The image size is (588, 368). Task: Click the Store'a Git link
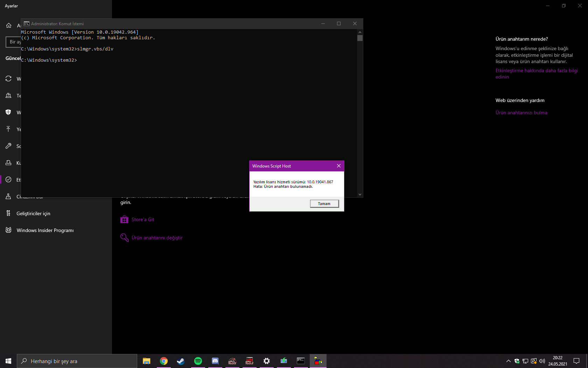(143, 220)
